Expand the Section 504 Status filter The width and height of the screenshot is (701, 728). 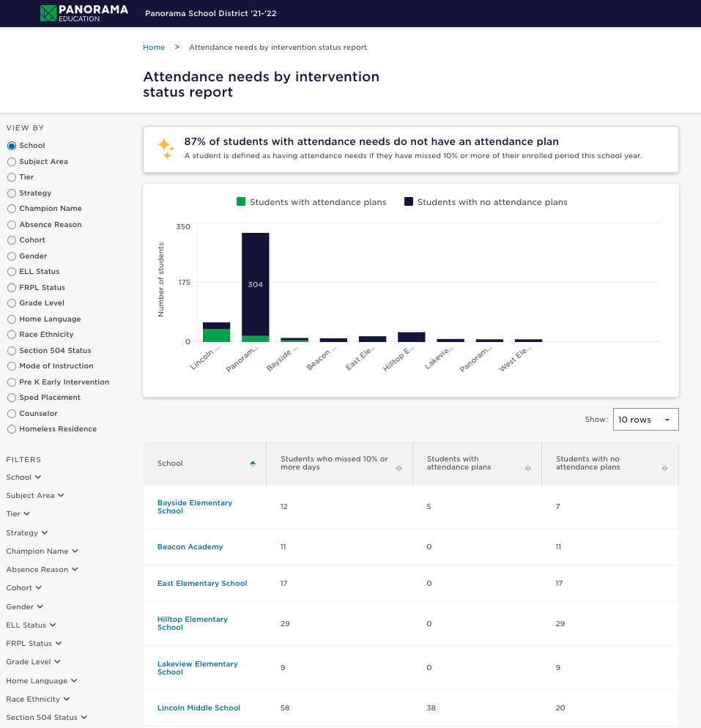pyautogui.click(x=46, y=717)
